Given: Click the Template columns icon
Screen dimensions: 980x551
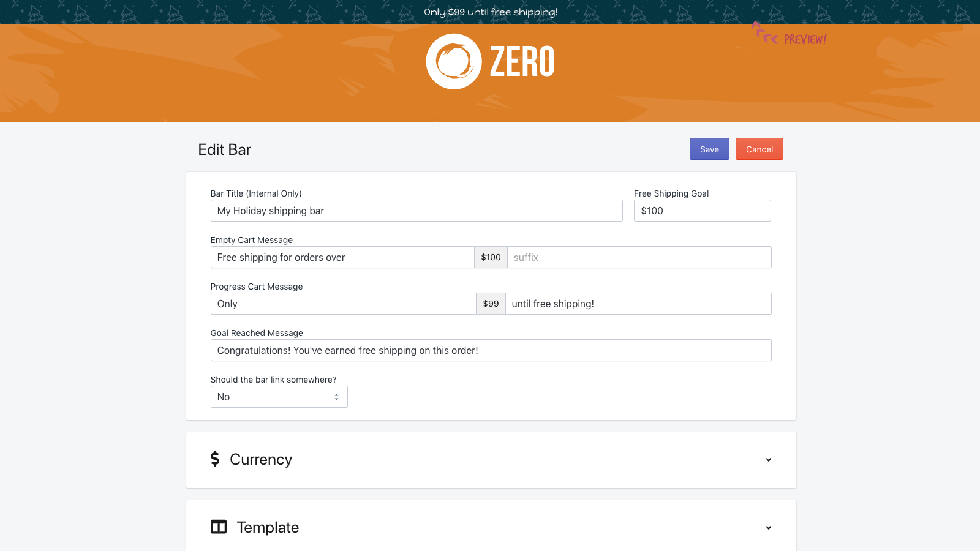Looking at the screenshot, I should (219, 527).
